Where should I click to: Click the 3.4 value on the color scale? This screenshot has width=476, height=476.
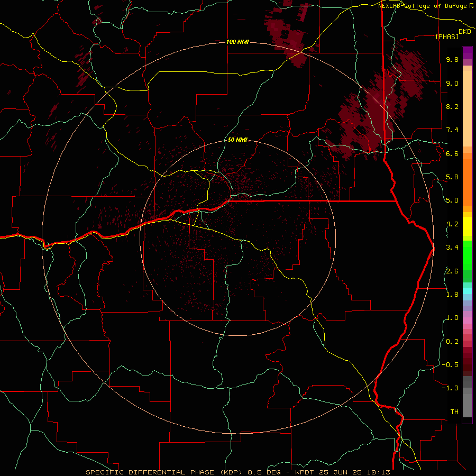452,248
